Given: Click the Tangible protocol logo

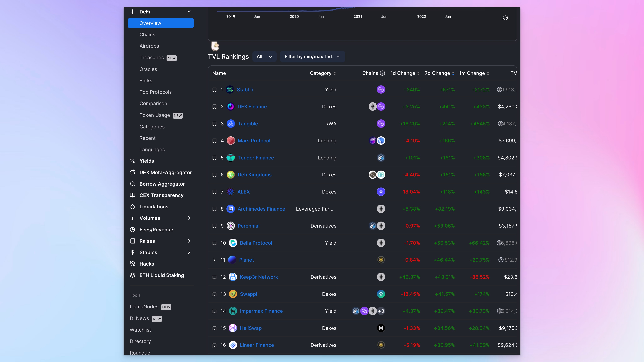Looking at the screenshot, I should click(x=231, y=124).
